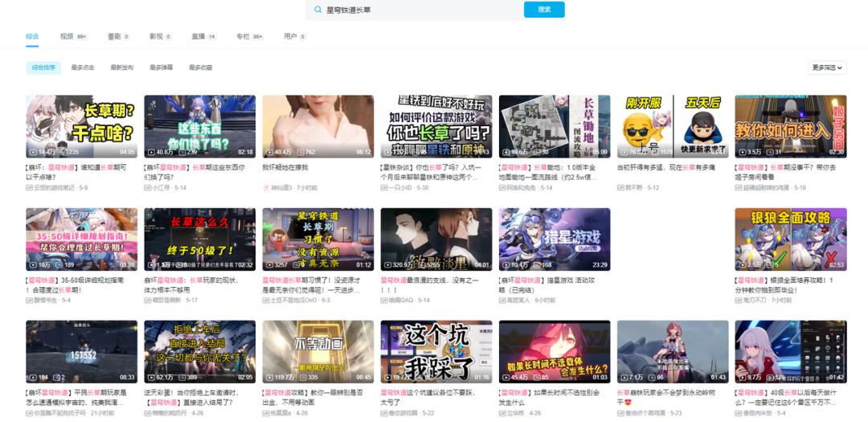Image resolution: width=868 pixels, height=422 pixels.
Task: Open the 如果长时间不选载体 video thumbnail
Action: [x=555, y=352]
